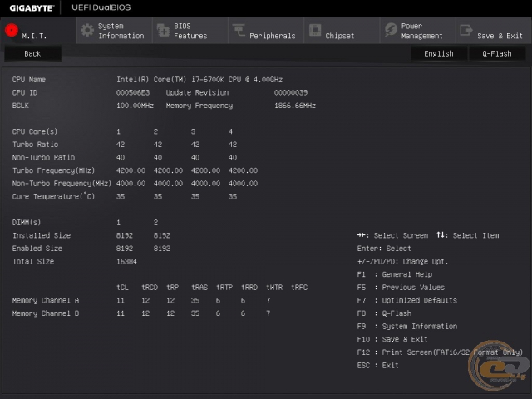Click the Core Temperature label
Screen dimensions: 532x399
(x=53, y=196)
